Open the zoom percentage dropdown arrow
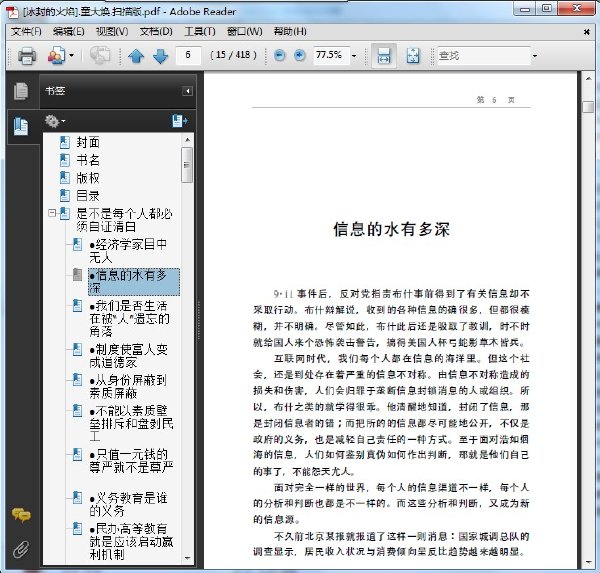This screenshot has height=573, width=600. [354, 56]
